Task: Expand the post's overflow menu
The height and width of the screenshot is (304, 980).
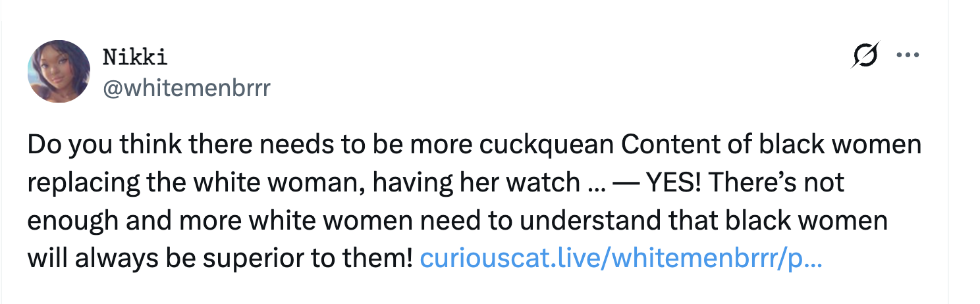Action: (908, 56)
